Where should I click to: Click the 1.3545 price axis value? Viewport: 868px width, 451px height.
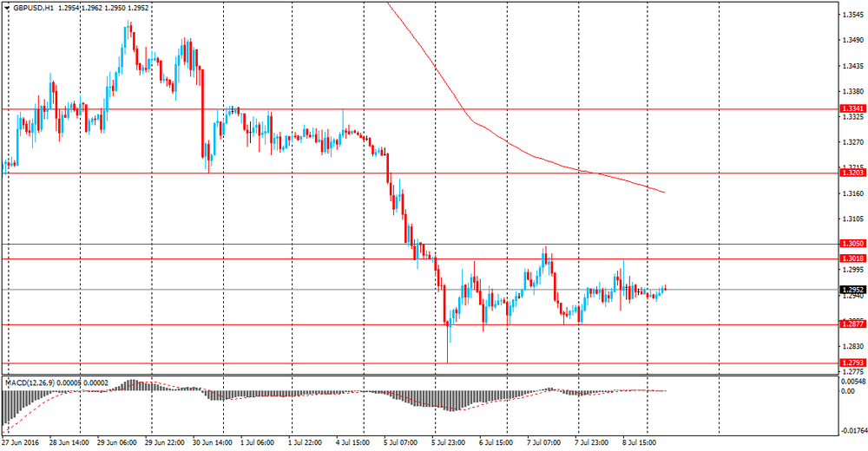pos(852,15)
